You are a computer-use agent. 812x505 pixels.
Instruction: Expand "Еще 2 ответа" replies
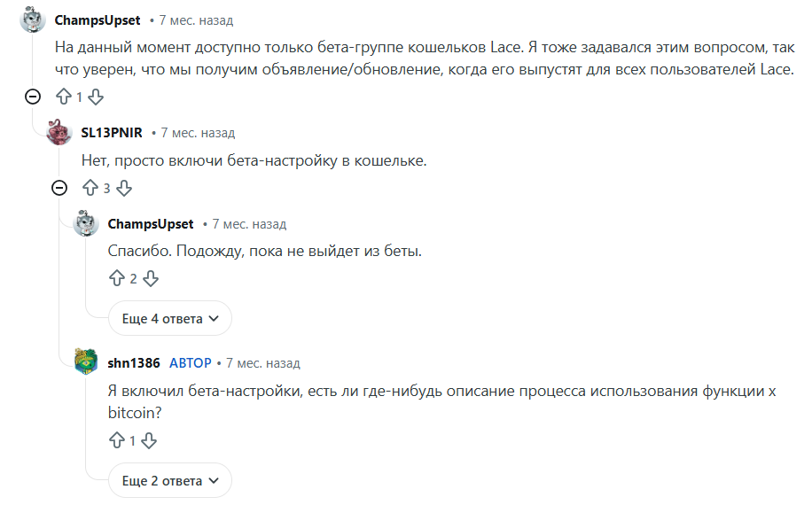(x=169, y=481)
